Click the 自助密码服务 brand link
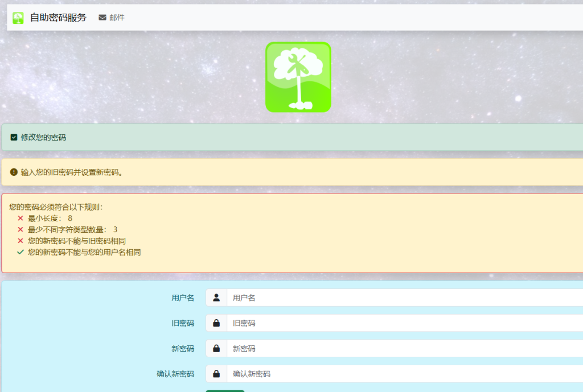583x392 pixels. click(x=58, y=18)
